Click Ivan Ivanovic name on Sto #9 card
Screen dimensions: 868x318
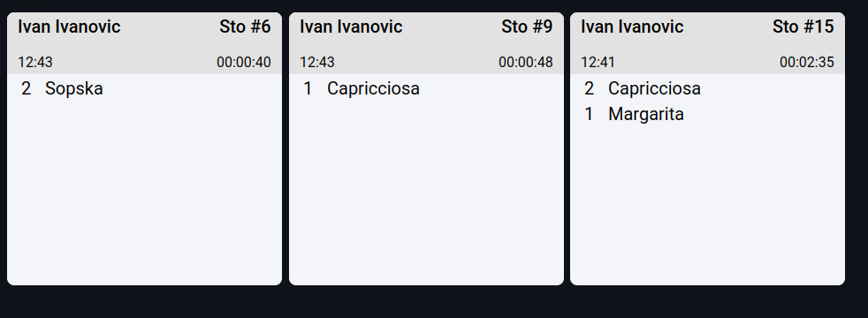pyautogui.click(x=351, y=26)
